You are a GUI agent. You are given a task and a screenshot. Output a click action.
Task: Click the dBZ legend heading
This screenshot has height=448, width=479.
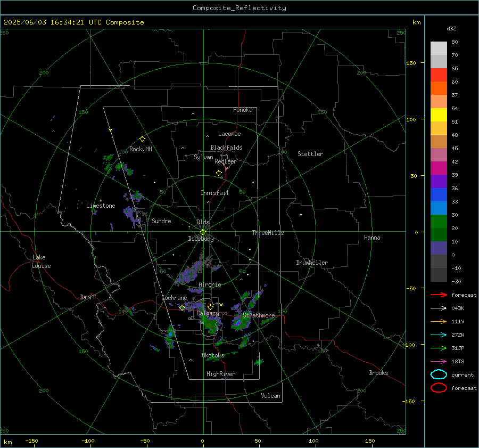(451, 28)
